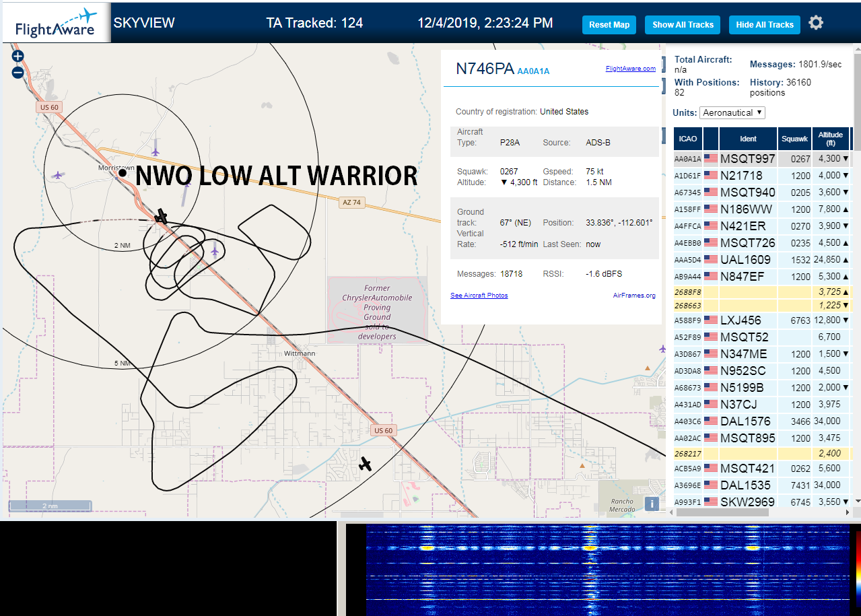Image resolution: width=861 pixels, height=616 pixels.
Task: Sort table by the ICAO column header
Action: click(x=688, y=139)
